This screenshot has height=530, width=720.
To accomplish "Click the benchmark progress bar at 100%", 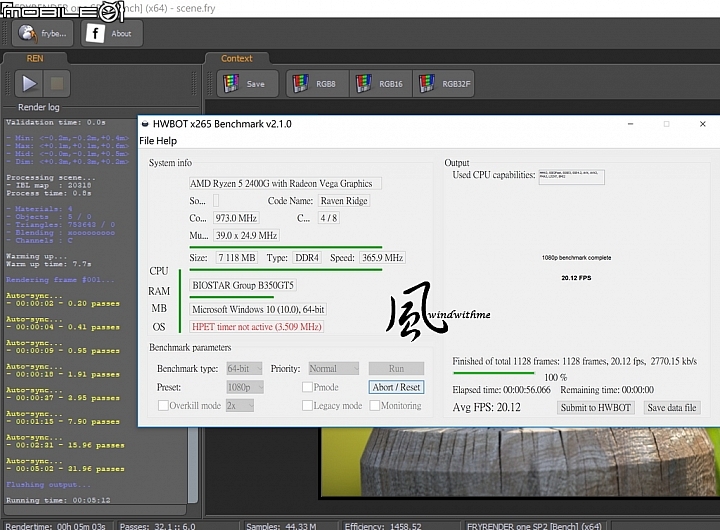I will [x=494, y=372].
